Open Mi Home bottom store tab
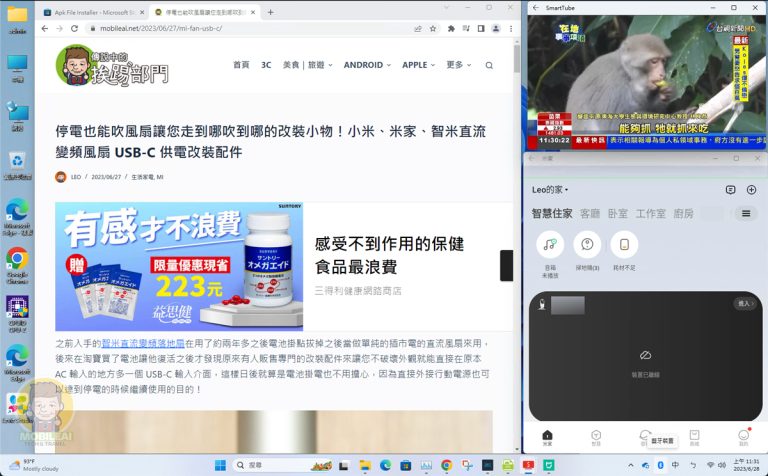 (x=695, y=437)
